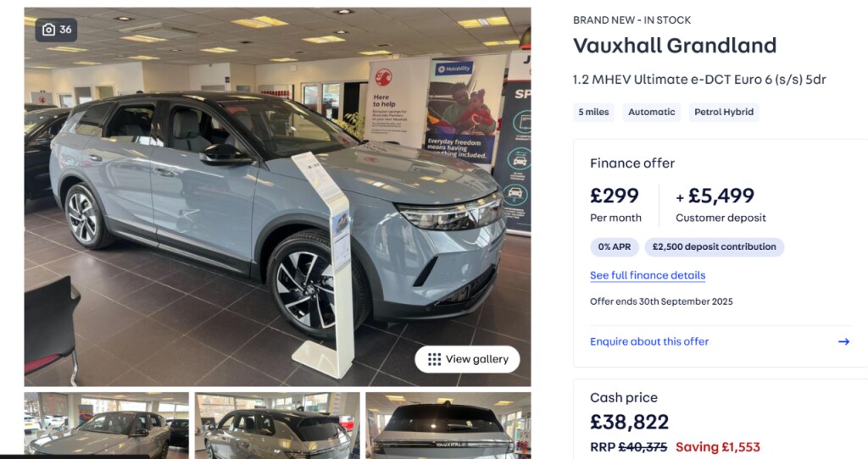
Task: Click the blue arrow beside Enquire about this offer
Action: [x=843, y=342]
